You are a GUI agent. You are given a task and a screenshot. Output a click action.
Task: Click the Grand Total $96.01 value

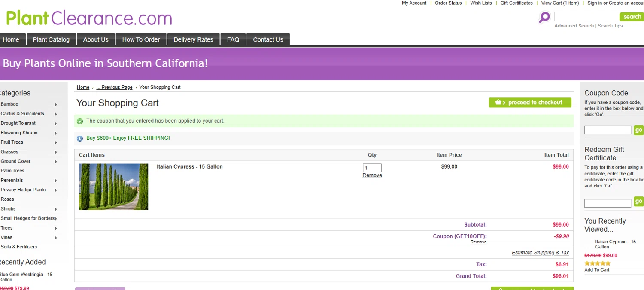point(561,276)
